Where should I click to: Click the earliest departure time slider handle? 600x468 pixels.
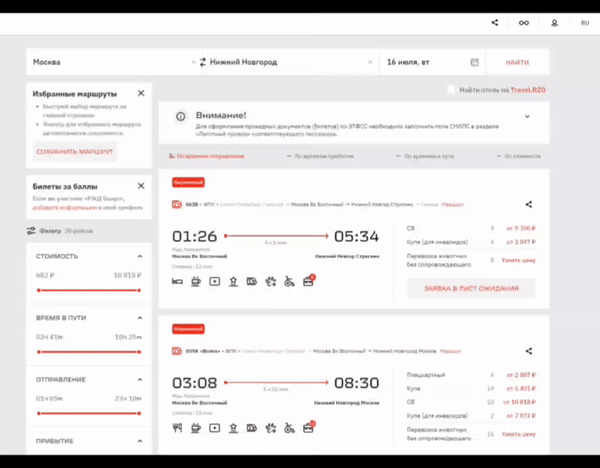tap(39, 413)
